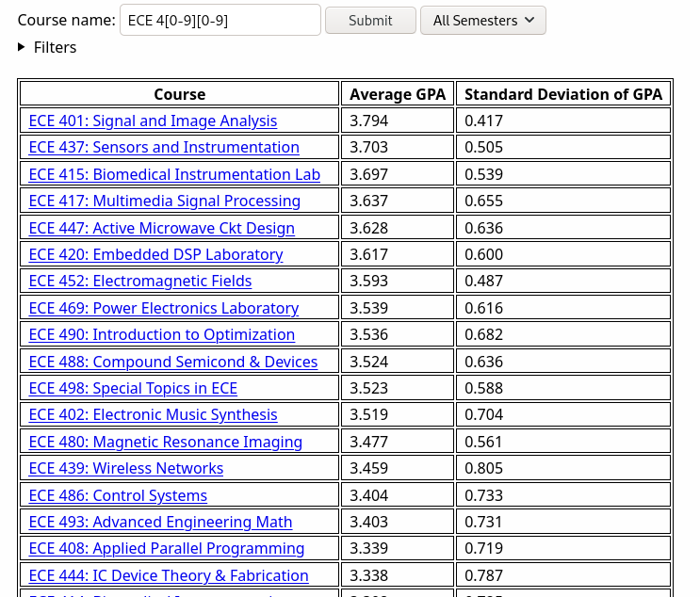The height and width of the screenshot is (597, 700).
Task: Click average GPA value 3.524
Action: 368,362
